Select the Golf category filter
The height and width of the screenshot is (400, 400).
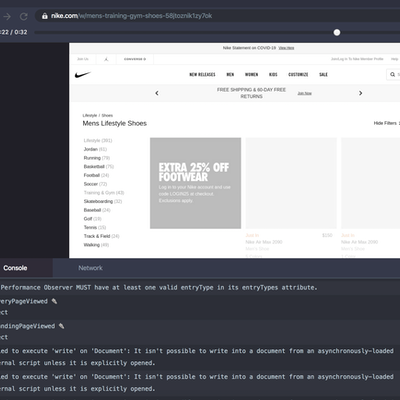93,219
